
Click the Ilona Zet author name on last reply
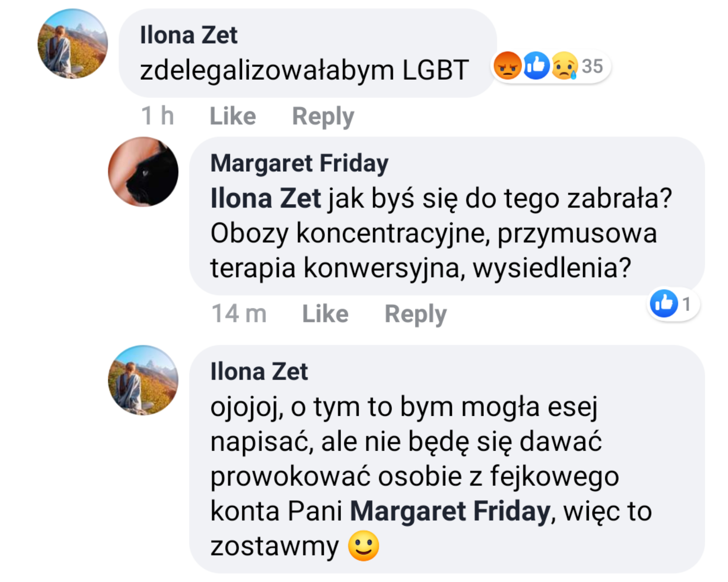point(259,372)
